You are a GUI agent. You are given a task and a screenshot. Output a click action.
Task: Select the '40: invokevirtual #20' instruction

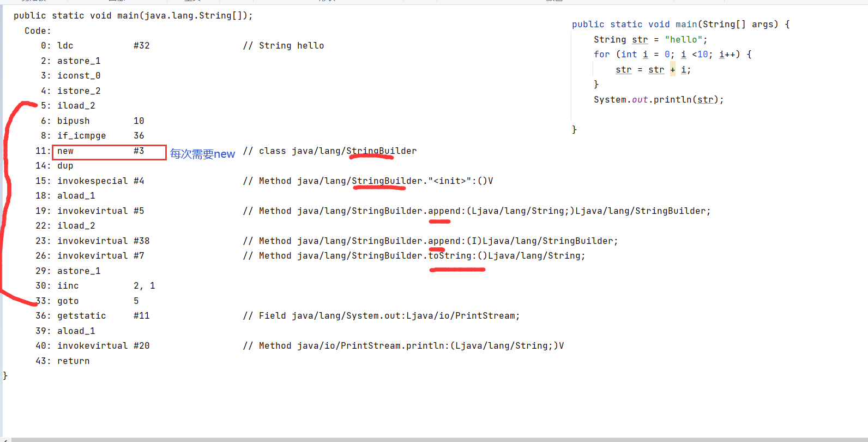[x=93, y=346]
